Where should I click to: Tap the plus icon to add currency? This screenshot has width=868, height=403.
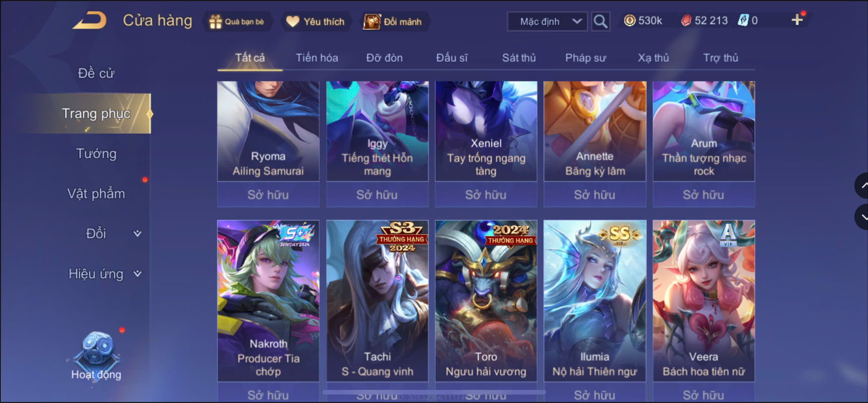[797, 20]
